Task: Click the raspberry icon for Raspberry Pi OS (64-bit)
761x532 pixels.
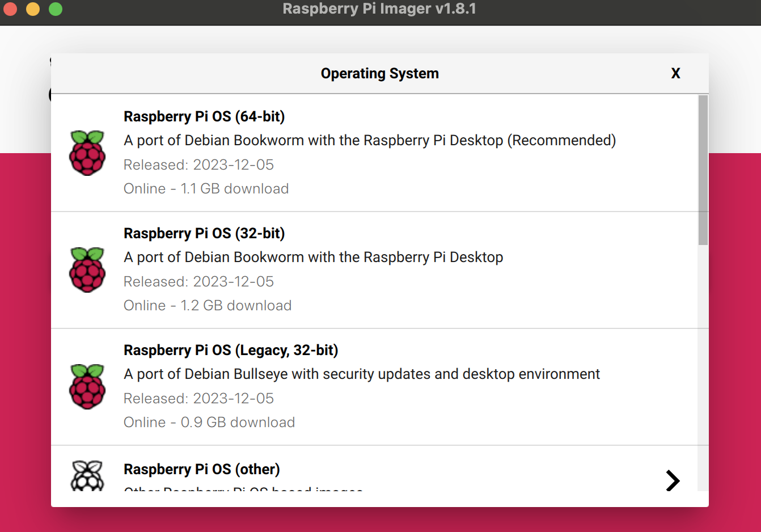Action: pyautogui.click(x=87, y=153)
